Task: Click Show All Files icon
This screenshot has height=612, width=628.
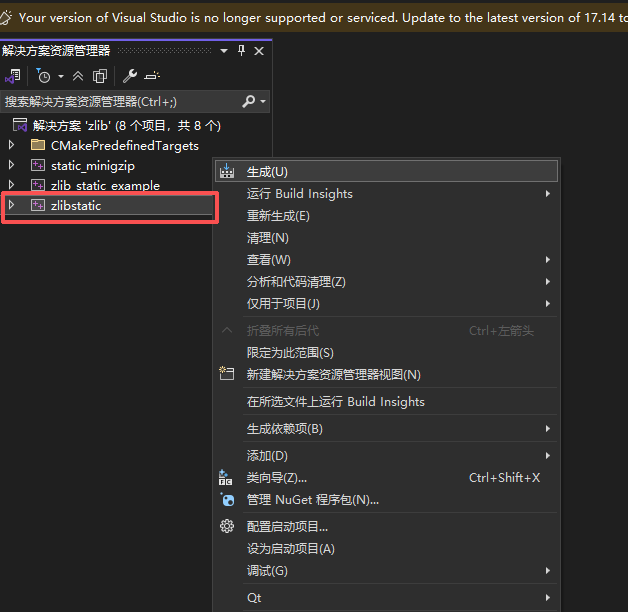Action: point(100,76)
